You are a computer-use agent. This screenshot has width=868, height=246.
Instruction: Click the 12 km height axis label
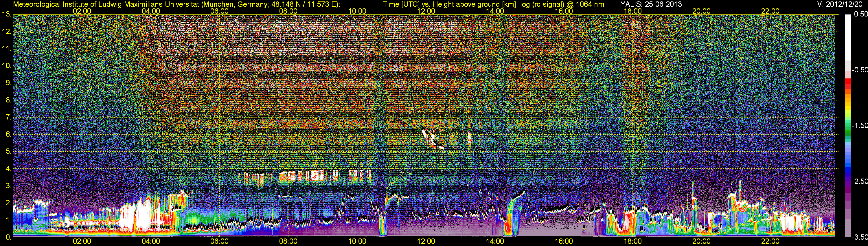[x=7, y=32]
